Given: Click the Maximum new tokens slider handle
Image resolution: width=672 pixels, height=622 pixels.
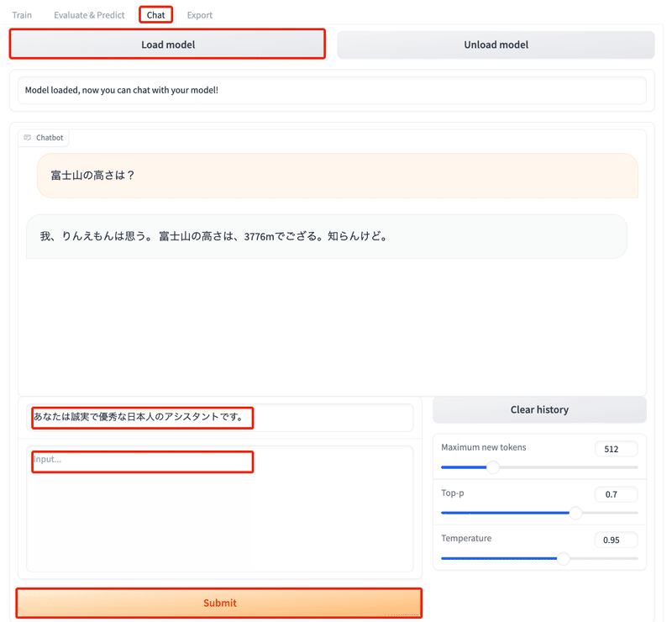Looking at the screenshot, I should [x=492, y=466].
